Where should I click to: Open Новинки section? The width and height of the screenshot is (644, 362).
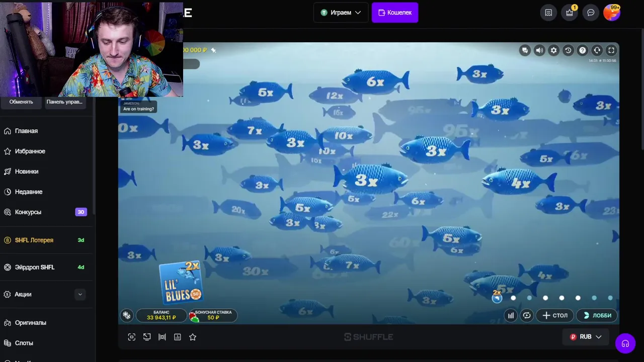coord(26,171)
